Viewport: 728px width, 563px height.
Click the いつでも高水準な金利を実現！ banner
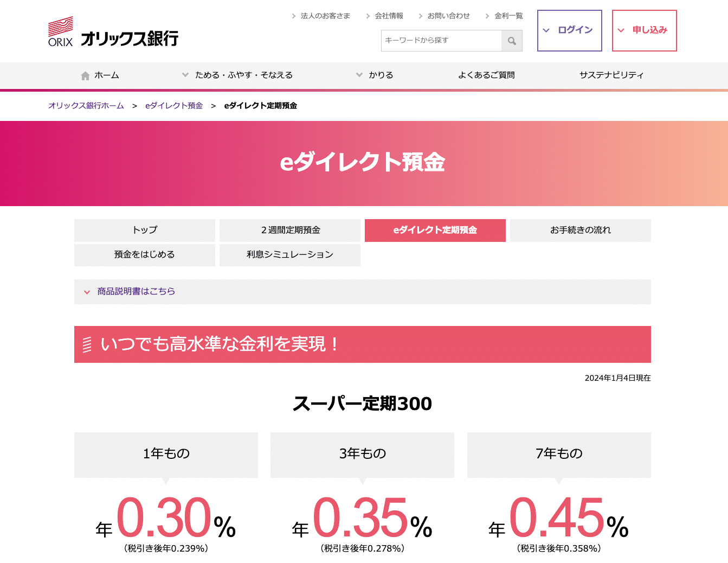tap(363, 344)
